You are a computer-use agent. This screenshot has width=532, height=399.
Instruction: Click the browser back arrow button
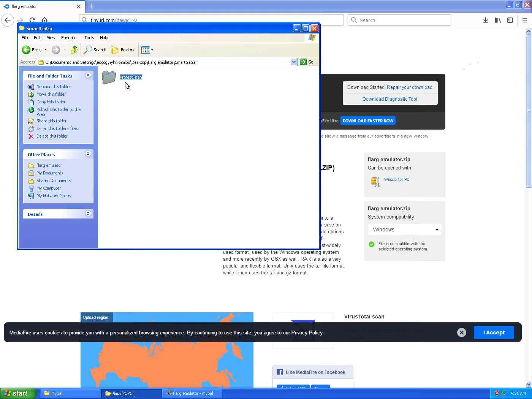click(x=8, y=20)
